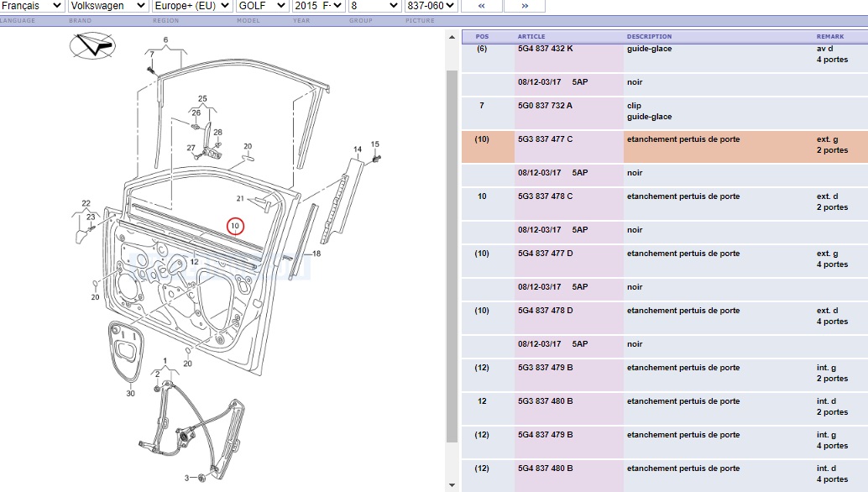Select part number 21 on the diagram
This screenshot has height=492, width=868.
pyautogui.click(x=240, y=198)
